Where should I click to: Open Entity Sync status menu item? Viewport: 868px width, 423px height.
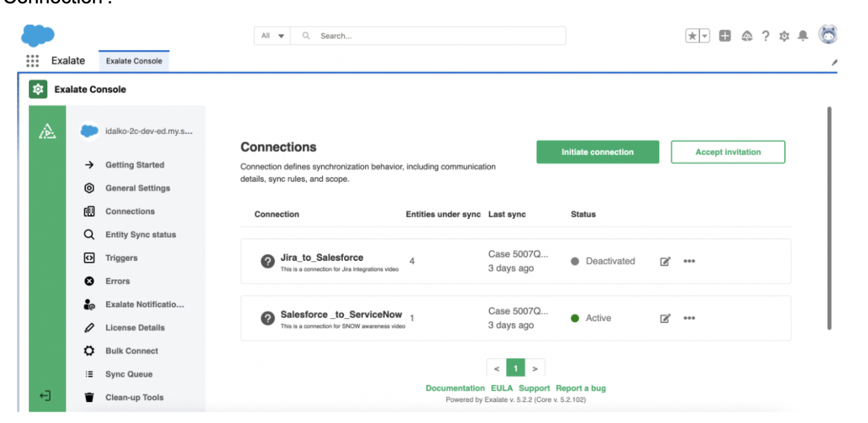pos(140,235)
